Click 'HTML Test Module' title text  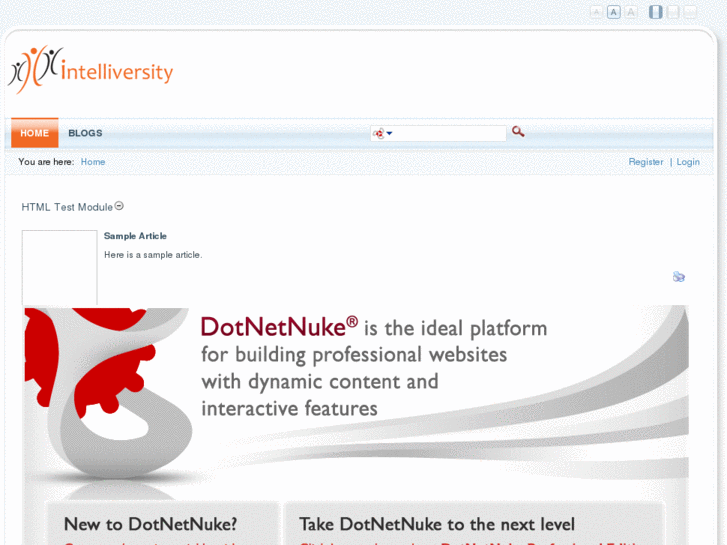point(67,207)
